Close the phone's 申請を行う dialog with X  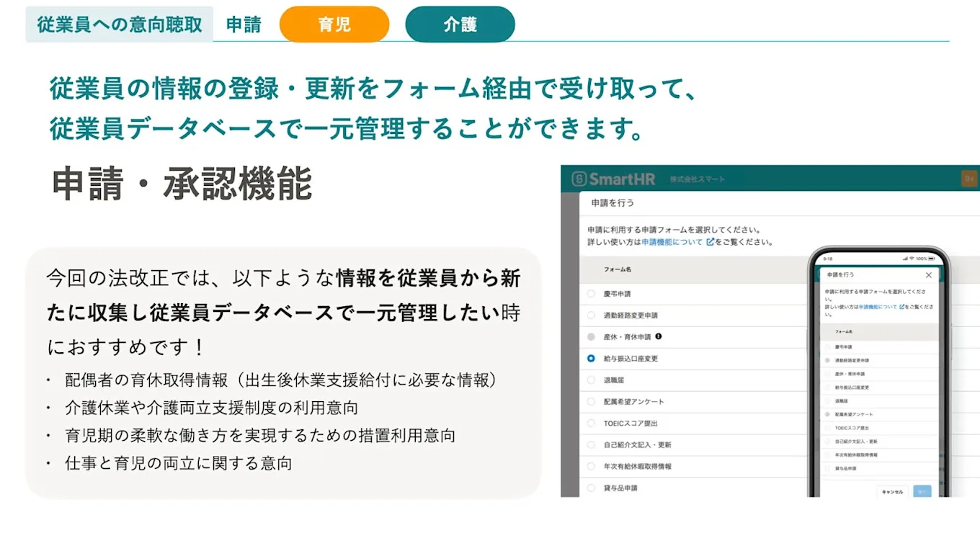tap(929, 275)
